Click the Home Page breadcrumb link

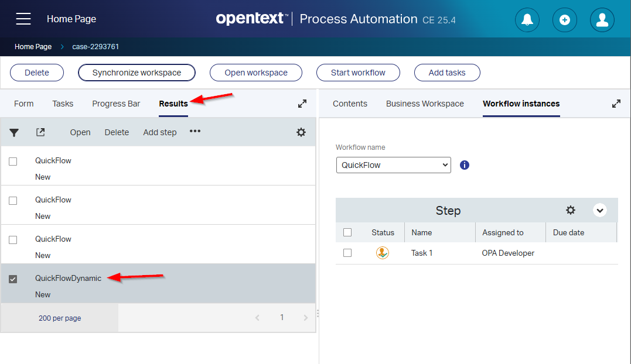33,47
